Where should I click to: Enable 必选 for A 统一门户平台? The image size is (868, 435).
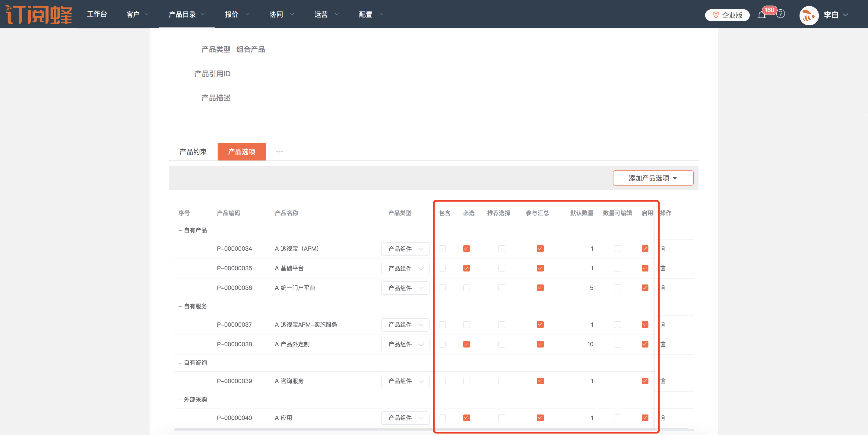pyautogui.click(x=466, y=288)
